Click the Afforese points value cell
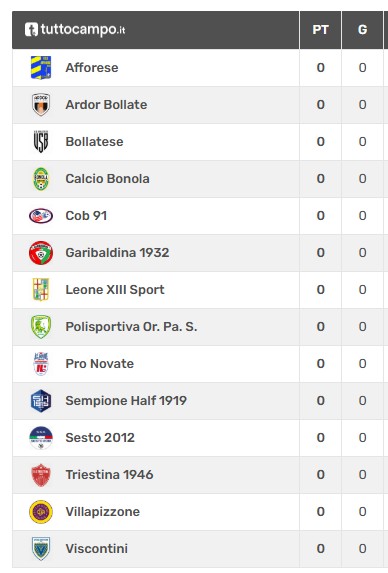 [x=320, y=68]
